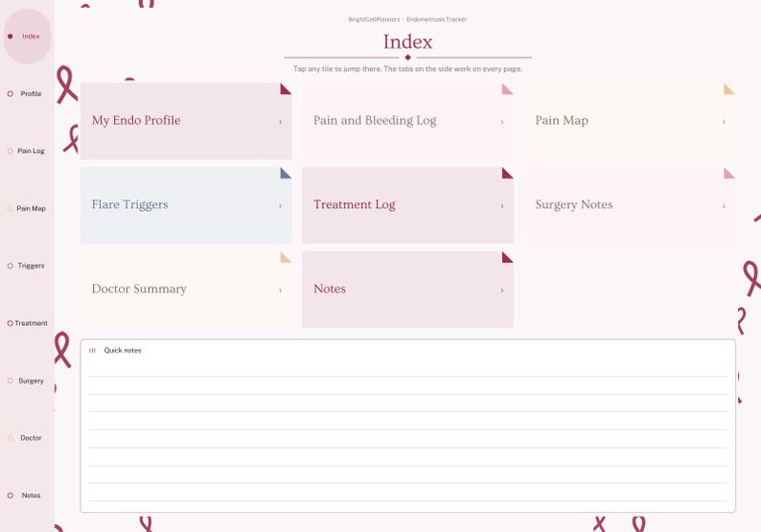Click the corner fold on Doctor Summary
This screenshot has height=532, width=761.
click(286, 257)
